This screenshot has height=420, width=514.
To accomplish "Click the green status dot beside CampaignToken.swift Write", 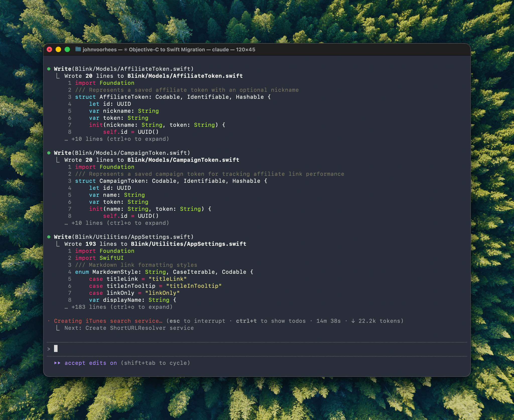I will coord(49,152).
